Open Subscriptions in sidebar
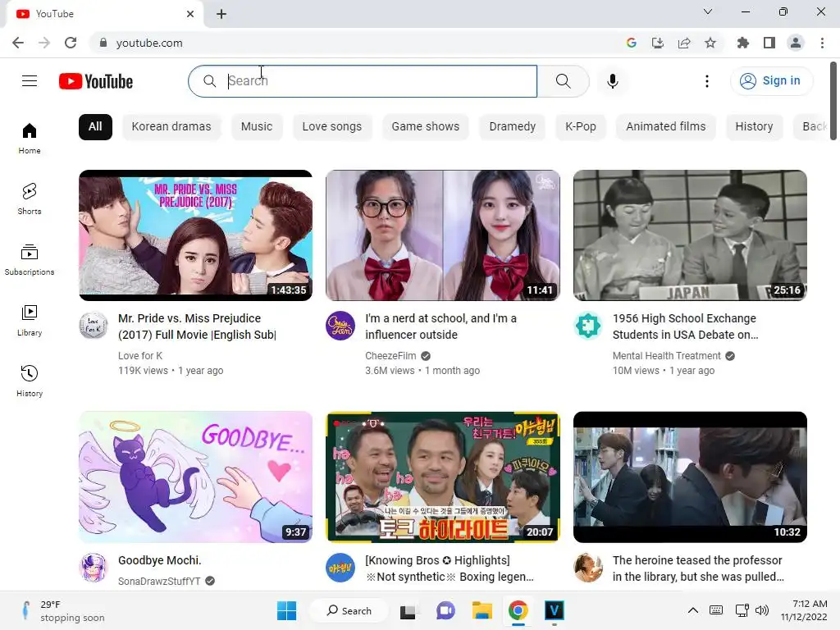 (30, 259)
